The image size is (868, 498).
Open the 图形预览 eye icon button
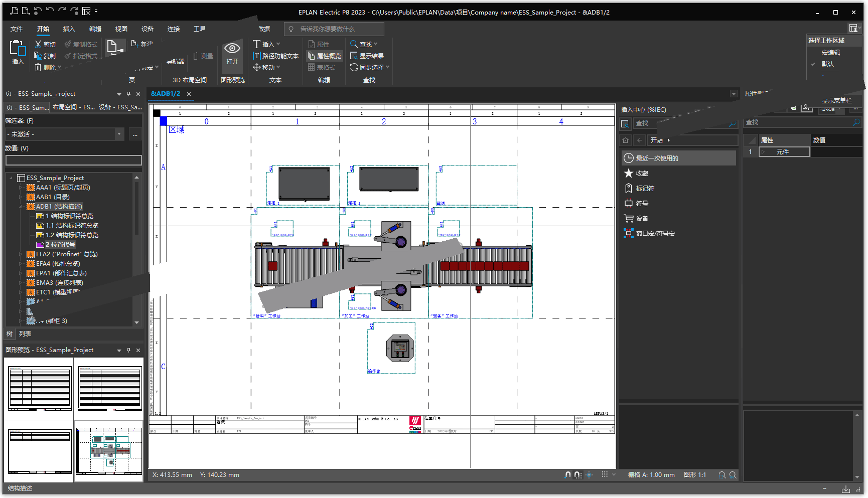[x=232, y=49]
